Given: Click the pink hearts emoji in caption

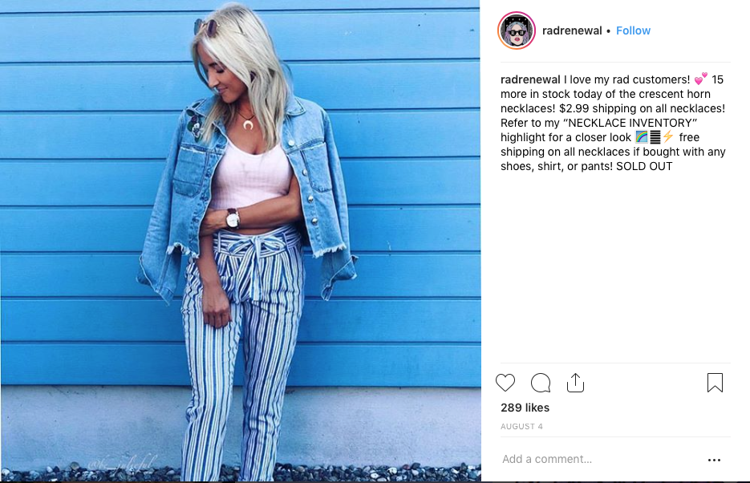Looking at the screenshot, I should [701, 78].
